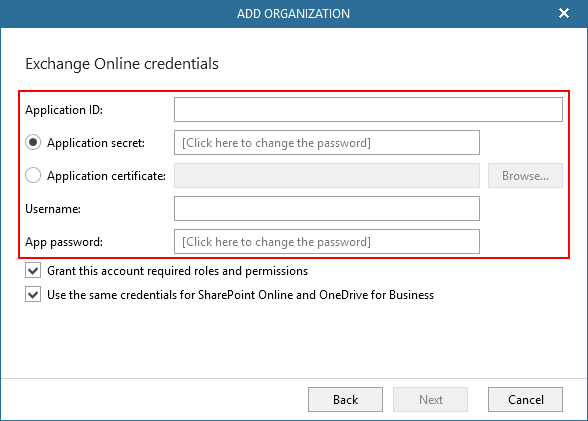
Task: Click the App password label text
Action: click(x=64, y=242)
